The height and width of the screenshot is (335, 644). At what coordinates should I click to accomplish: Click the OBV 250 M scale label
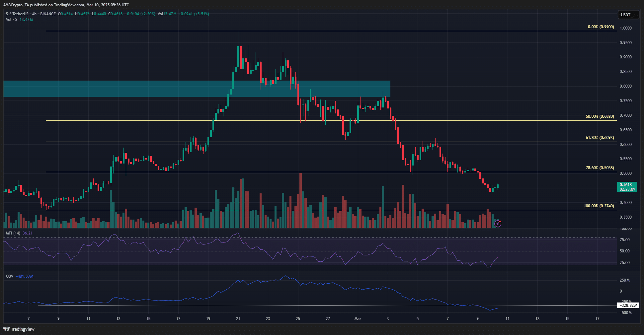click(625, 280)
